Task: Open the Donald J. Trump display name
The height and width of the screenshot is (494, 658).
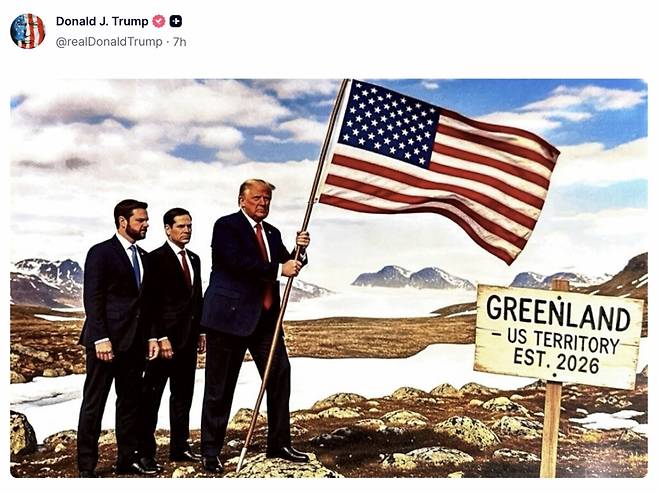Action: pos(102,21)
